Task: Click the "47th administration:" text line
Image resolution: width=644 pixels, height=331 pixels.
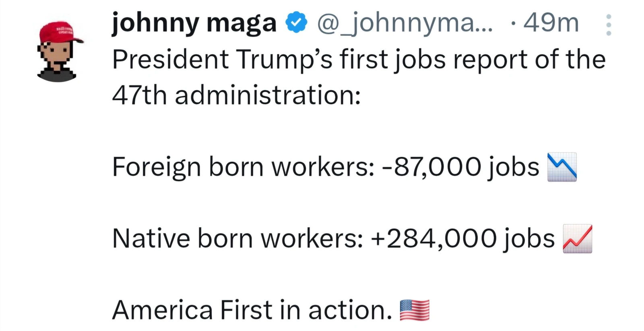Action: [x=236, y=95]
